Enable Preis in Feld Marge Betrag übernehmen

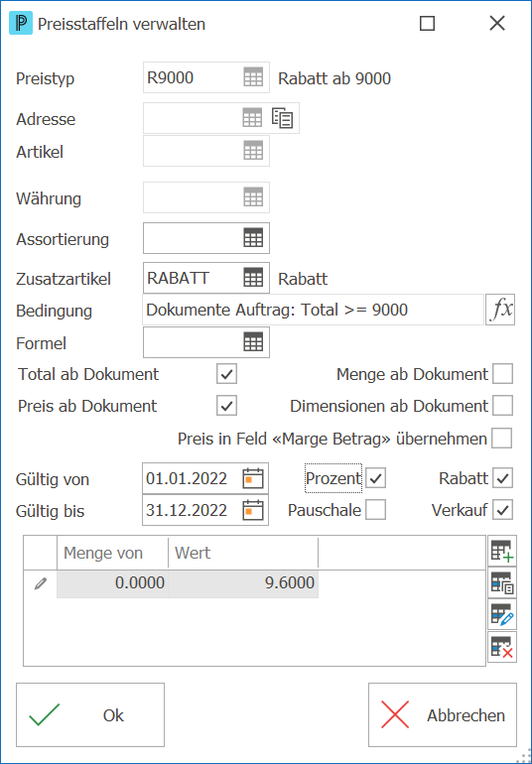pos(502,439)
